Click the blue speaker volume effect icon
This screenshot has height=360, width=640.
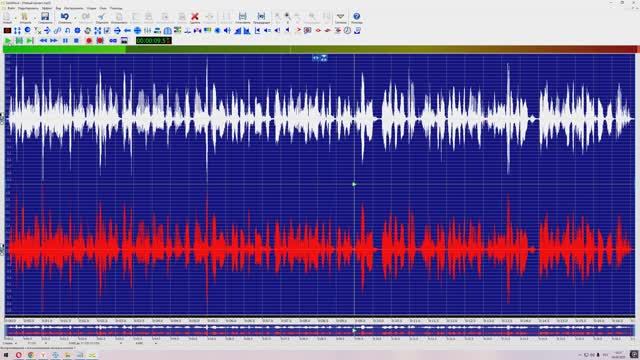point(227,31)
